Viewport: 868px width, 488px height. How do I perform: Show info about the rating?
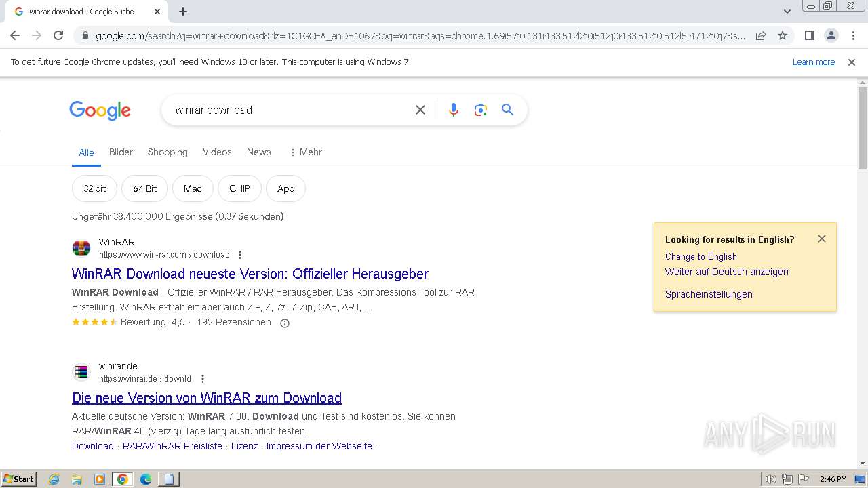(285, 323)
